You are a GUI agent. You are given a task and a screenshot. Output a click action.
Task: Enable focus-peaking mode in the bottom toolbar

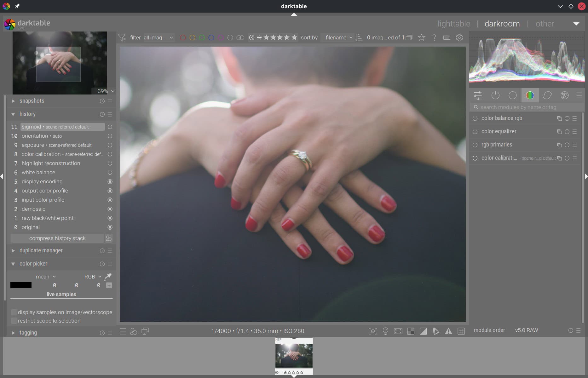tap(373, 331)
